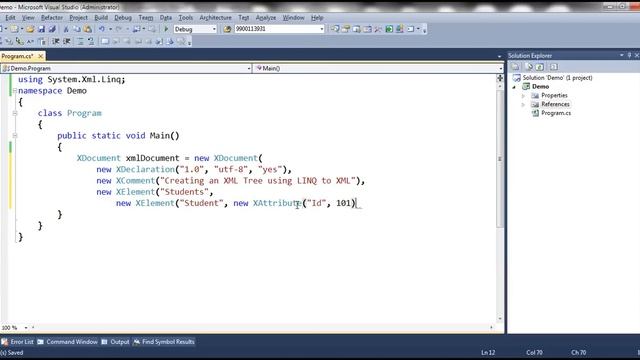Expand the Properties node
Image resolution: width=640 pixels, height=360 pixels.
click(x=523, y=96)
